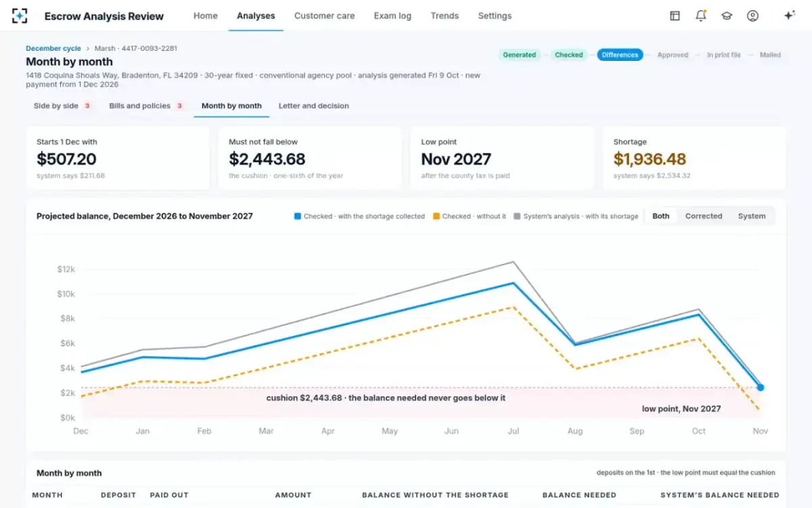Click the 'system says $211.68' note
Image resolution: width=812 pixels, height=508 pixels.
[x=70, y=176]
